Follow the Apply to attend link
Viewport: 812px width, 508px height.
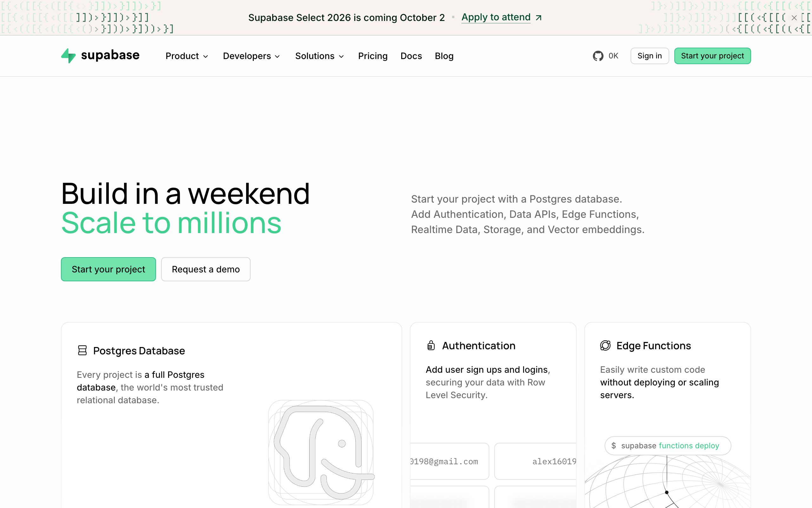point(496,17)
